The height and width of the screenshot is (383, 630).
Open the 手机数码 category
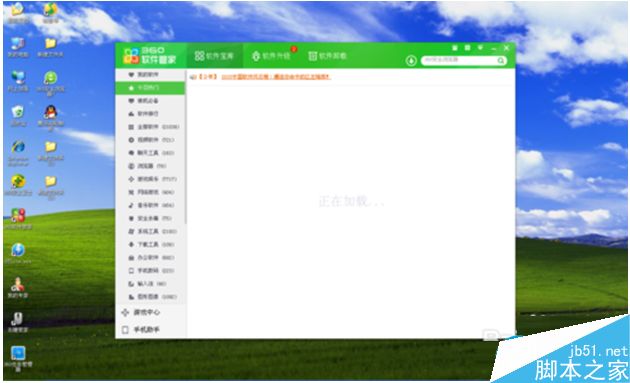(150, 270)
